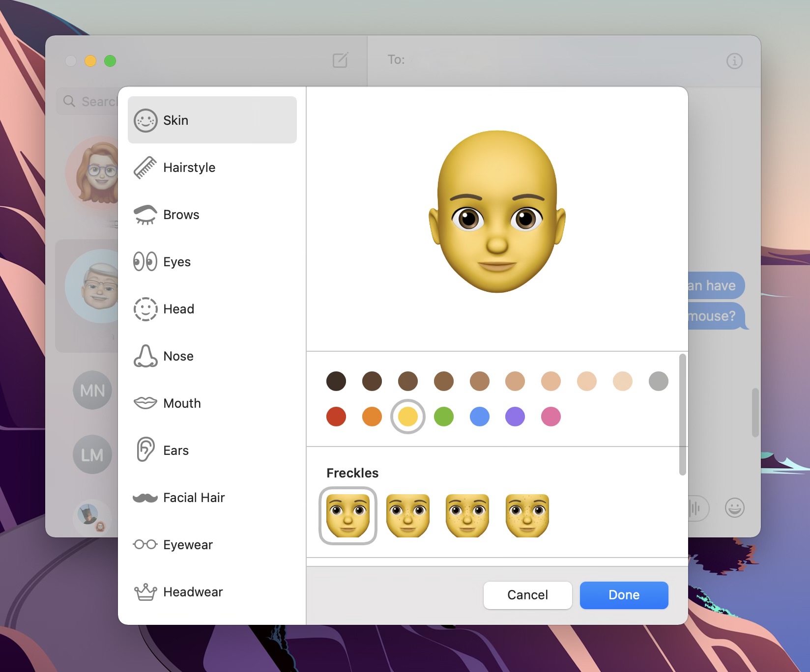Open the Eyewear glasses icon
This screenshot has width=810, height=672.
145,544
